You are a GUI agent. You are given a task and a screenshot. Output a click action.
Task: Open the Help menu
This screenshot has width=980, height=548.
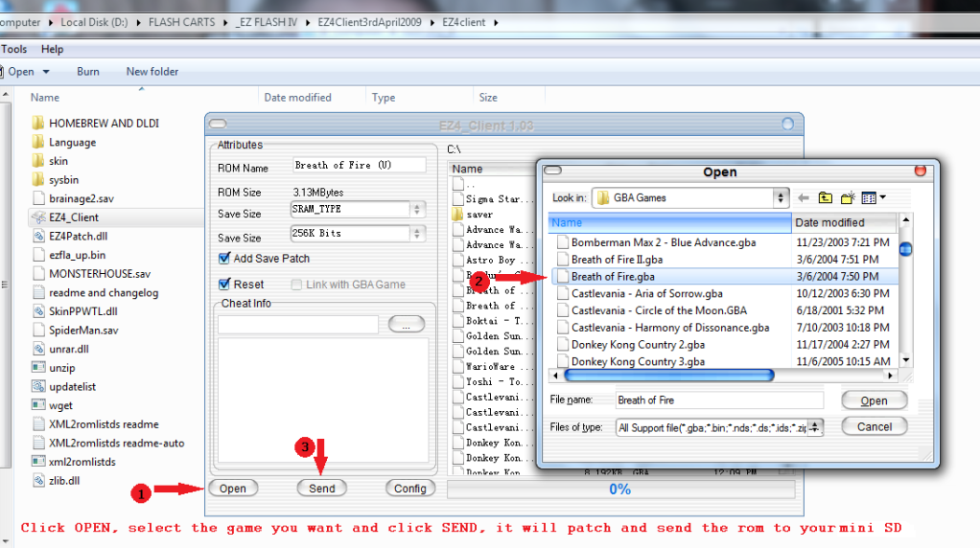point(52,49)
